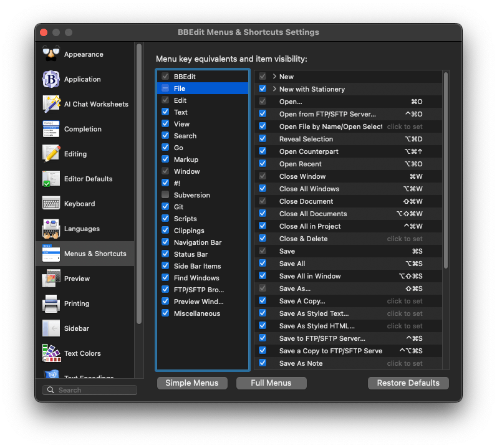The image size is (497, 448).
Task: Set shortcut for Save A Copy
Action: click(405, 301)
